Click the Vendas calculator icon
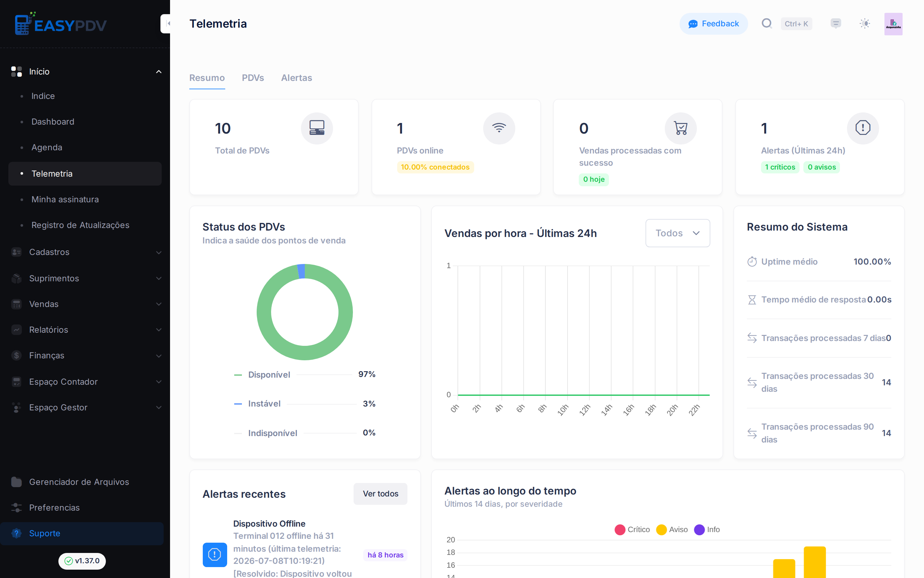Image resolution: width=924 pixels, height=578 pixels. click(16, 304)
